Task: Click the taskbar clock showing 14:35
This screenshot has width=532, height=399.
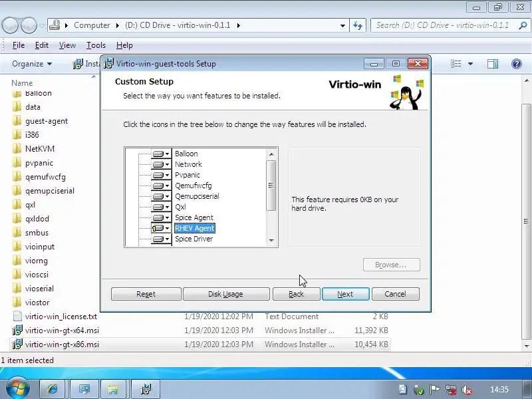Action: click(x=499, y=390)
